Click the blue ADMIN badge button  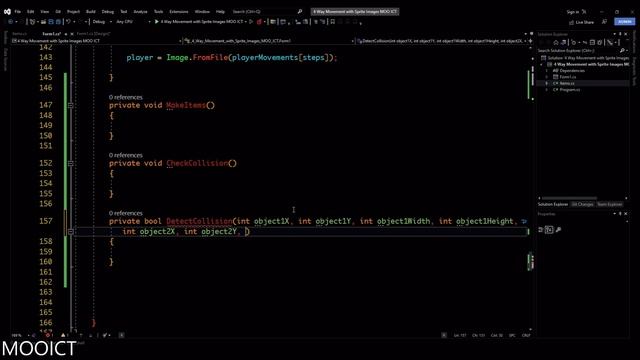625,22
